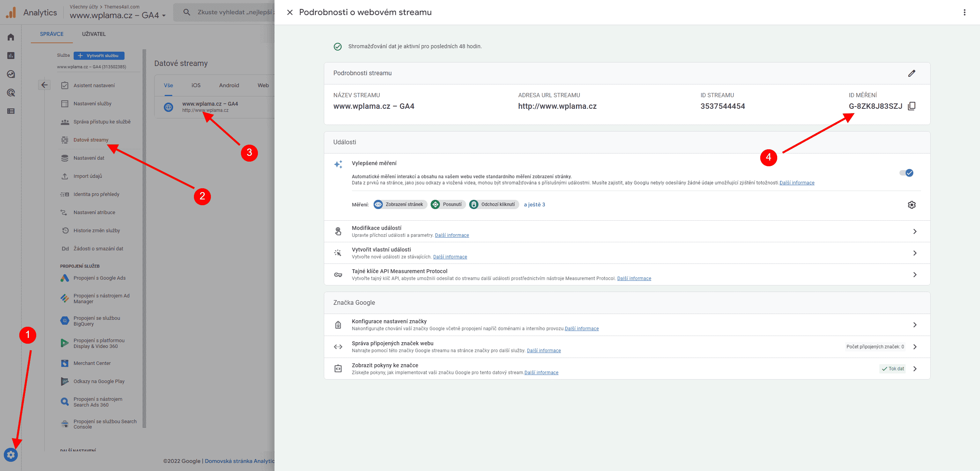The image size is (980, 471).
Task: Open Identita pro přehledy item
Action: 96,194
